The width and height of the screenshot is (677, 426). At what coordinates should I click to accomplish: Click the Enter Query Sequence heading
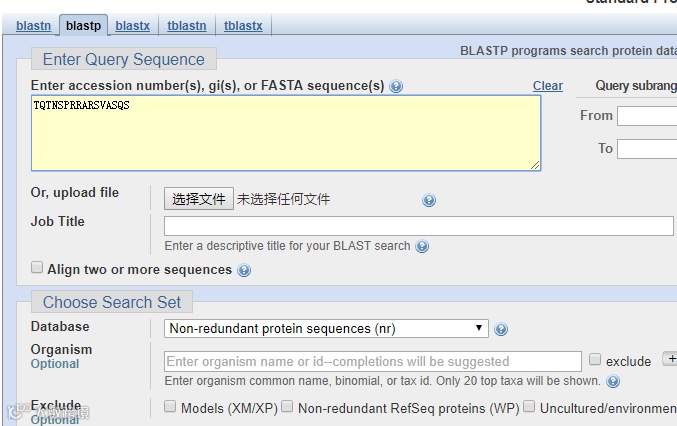(123, 59)
